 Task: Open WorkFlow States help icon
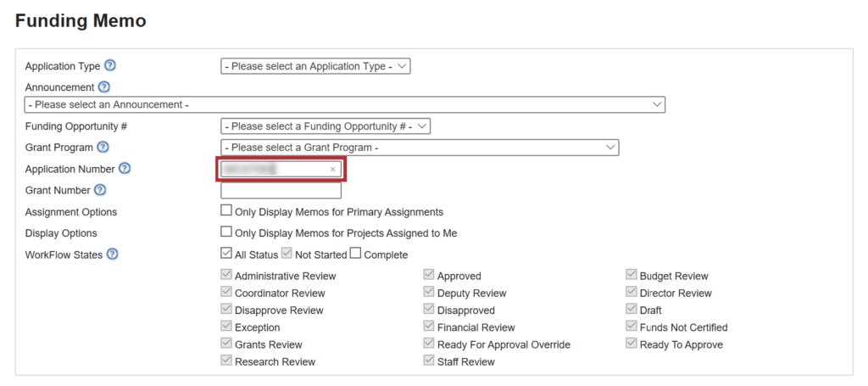pyautogui.click(x=112, y=255)
